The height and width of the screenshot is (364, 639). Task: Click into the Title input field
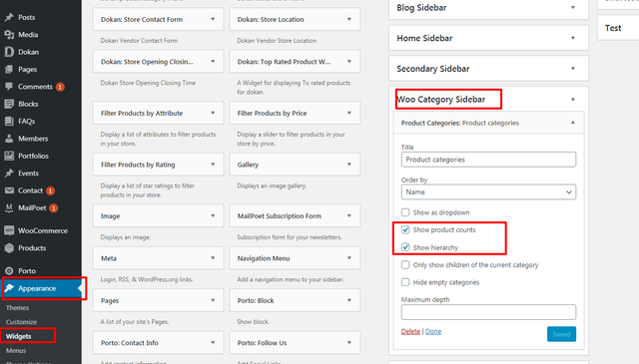(488, 160)
